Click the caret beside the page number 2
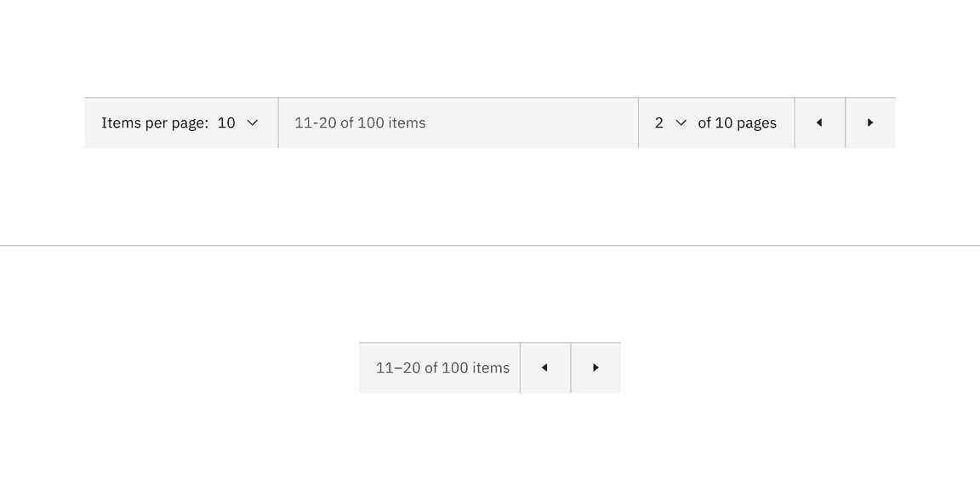 tap(681, 122)
